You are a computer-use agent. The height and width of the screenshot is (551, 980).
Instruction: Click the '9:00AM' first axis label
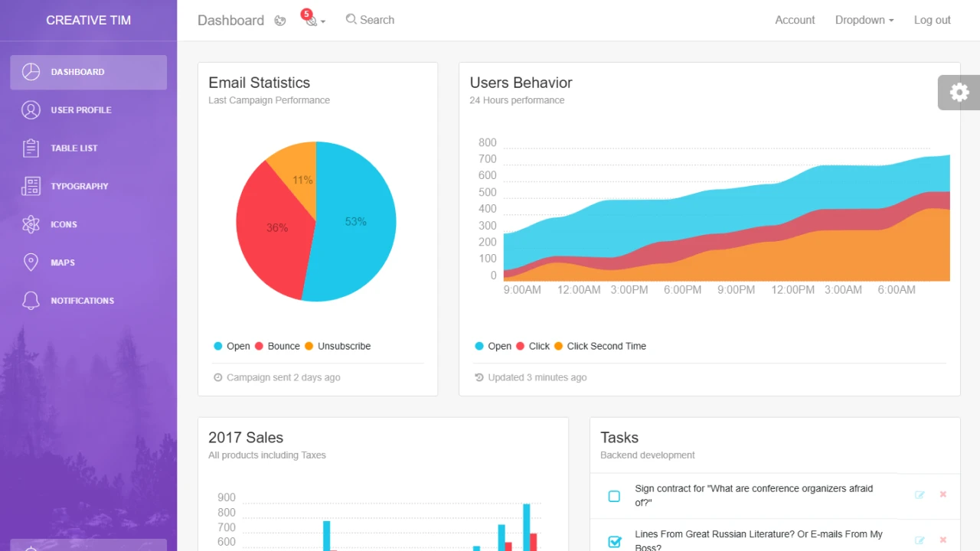click(x=522, y=290)
